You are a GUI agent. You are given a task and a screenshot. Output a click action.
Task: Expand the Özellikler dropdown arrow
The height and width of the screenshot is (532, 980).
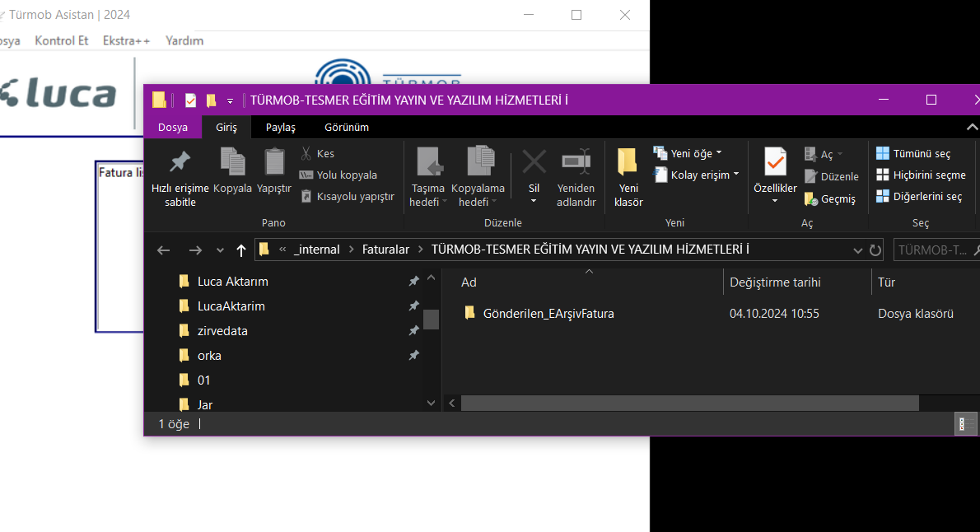[x=775, y=201]
